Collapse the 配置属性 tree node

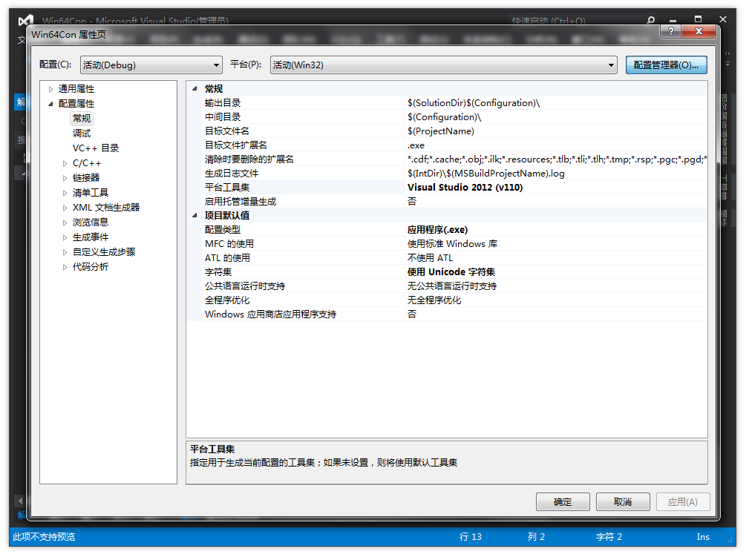(50, 104)
